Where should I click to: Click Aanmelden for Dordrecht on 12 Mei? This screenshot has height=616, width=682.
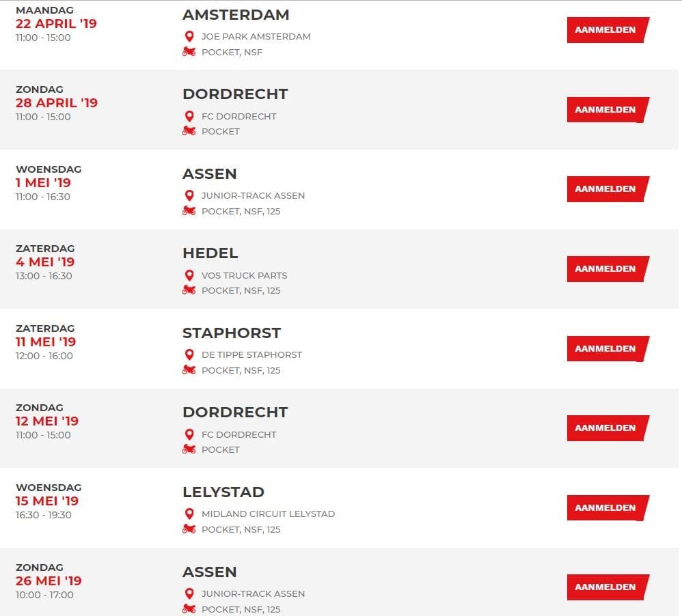608,428
